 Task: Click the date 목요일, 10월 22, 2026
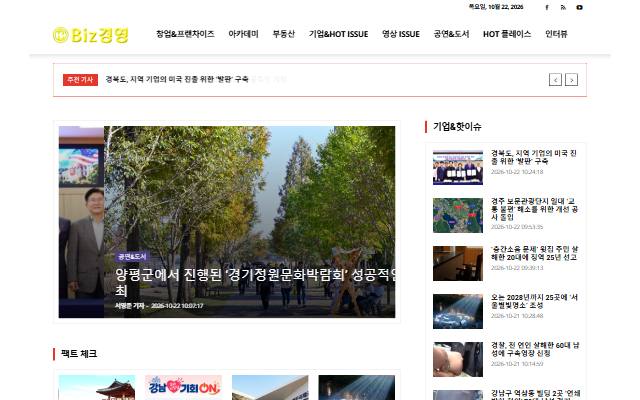pos(496,7)
